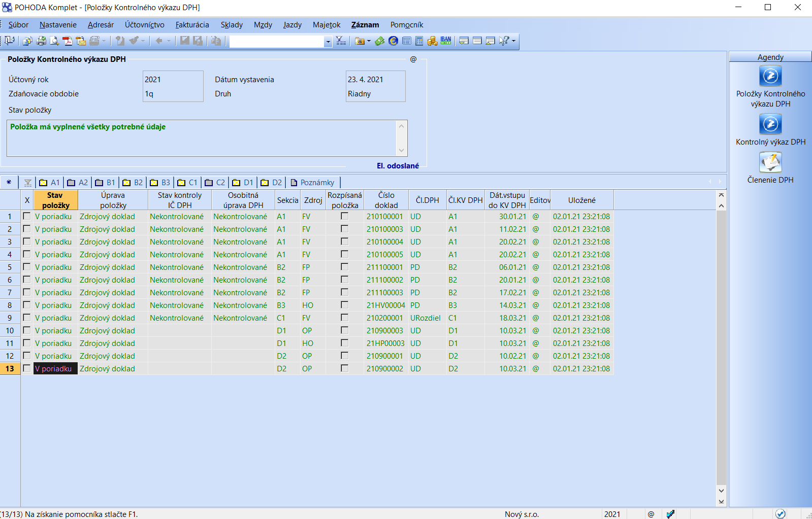Viewport: 812px width, 519px height.
Task: Toggle Rozpísaná položka checkbox for document 210200001
Action: (x=345, y=318)
